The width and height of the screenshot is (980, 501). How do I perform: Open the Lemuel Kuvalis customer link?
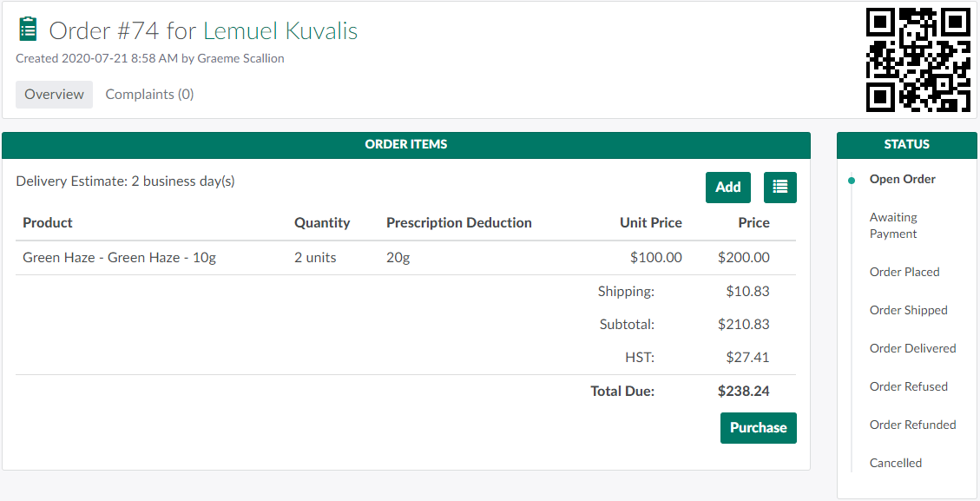pos(280,30)
